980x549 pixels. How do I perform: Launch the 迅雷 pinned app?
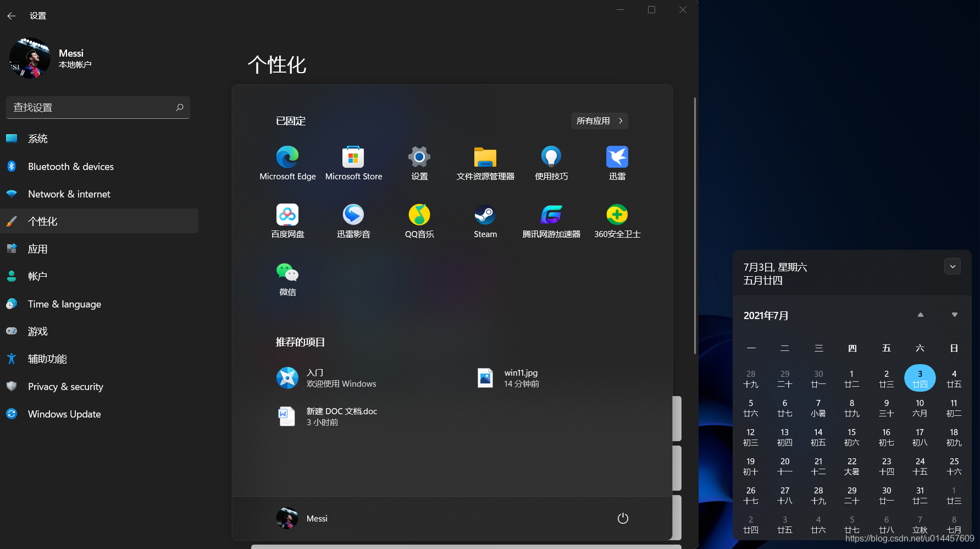617,163
